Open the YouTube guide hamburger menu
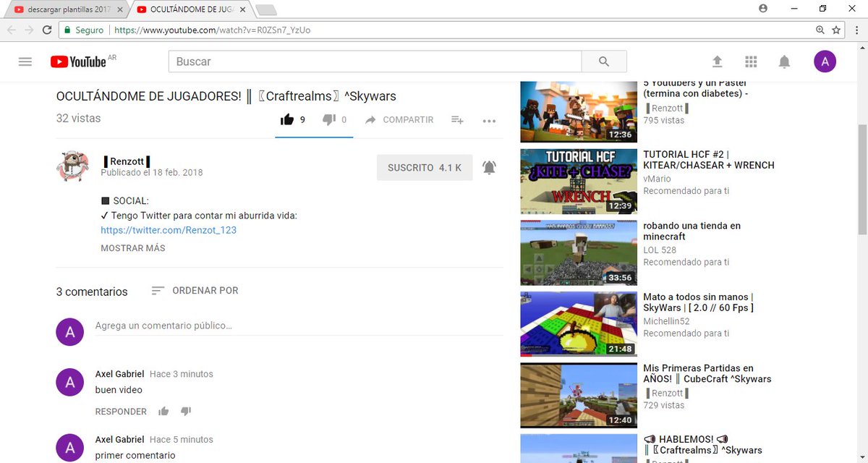 pyautogui.click(x=25, y=61)
